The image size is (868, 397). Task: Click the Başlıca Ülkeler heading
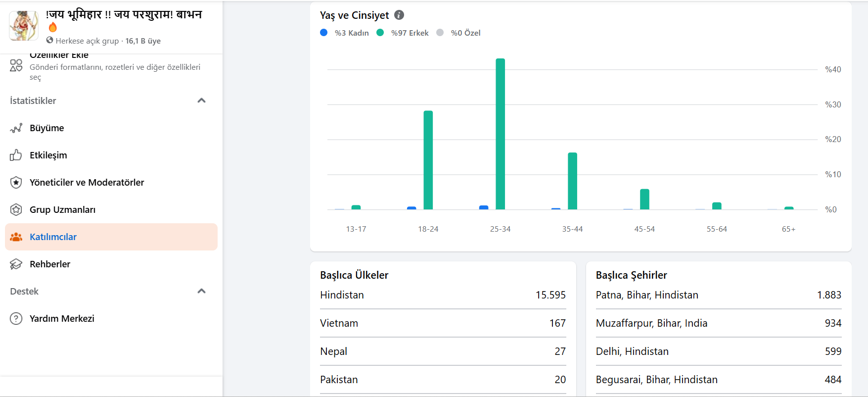(x=354, y=275)
